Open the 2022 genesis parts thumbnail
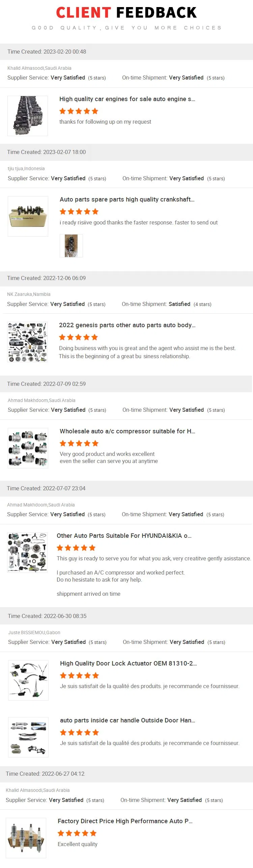The height and width of the screenshot is (868, 253). click(x=27, y=342)
